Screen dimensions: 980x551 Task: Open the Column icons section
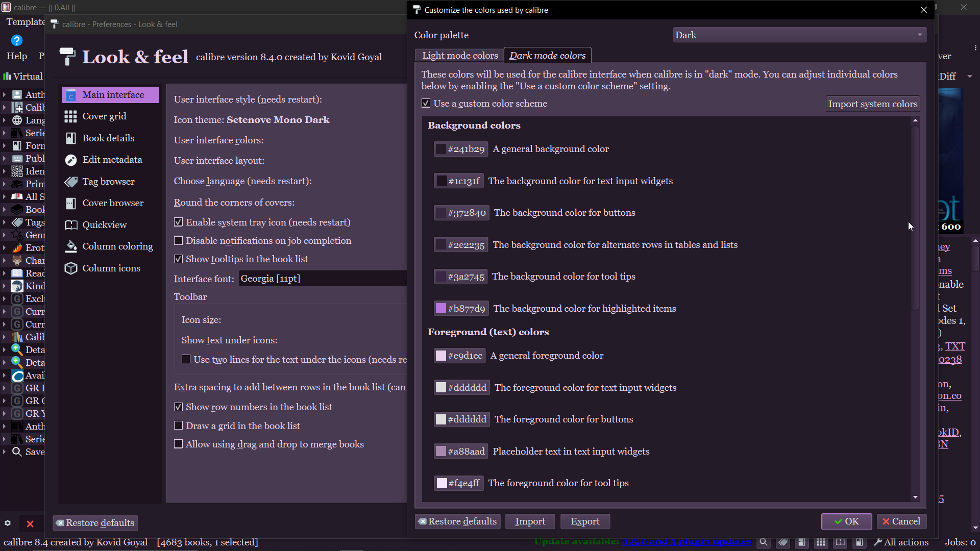click(111, 268)
